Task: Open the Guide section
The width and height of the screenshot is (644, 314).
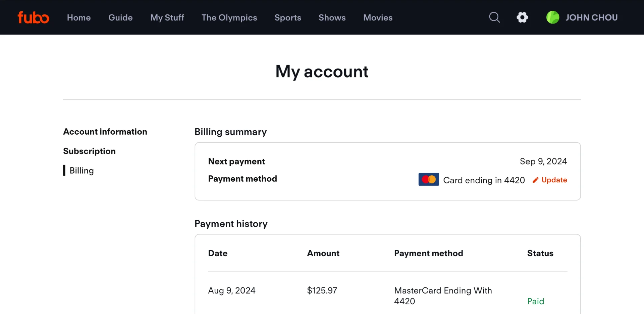Action: click(x=120, y=17)
